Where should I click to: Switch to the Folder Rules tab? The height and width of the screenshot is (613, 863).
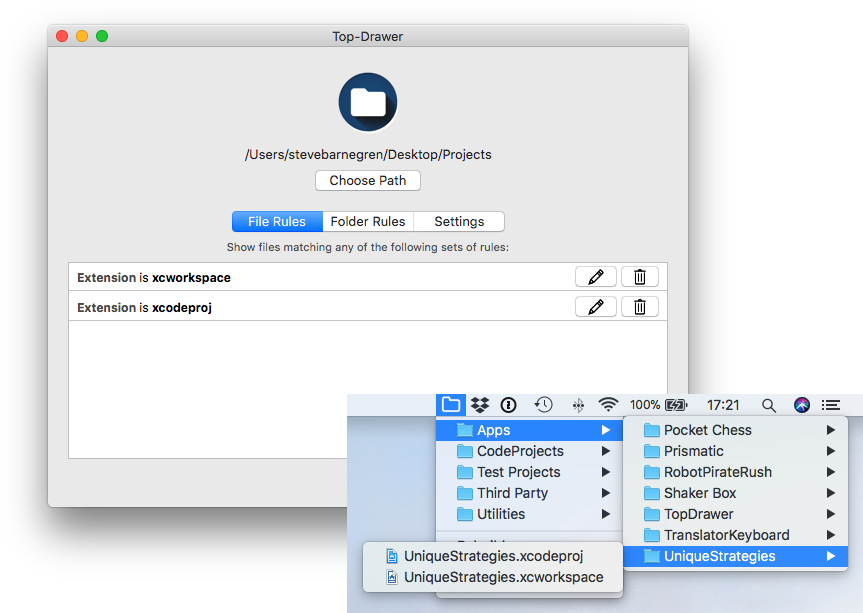click(x=368, y=221)
